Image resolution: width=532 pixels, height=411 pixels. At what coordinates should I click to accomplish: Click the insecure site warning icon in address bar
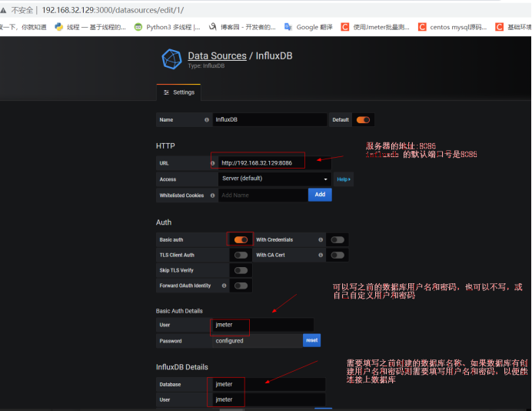click(3, 11)
